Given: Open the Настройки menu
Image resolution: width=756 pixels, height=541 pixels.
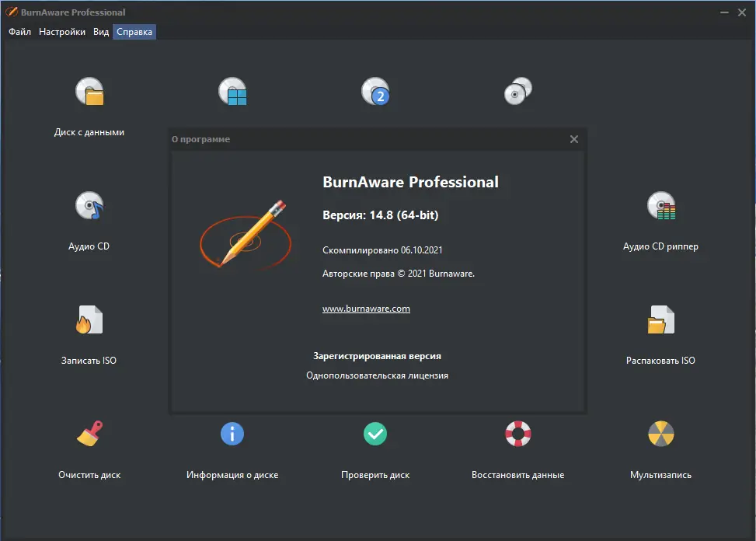Looking at the screenshot, I should pos(61,32).
